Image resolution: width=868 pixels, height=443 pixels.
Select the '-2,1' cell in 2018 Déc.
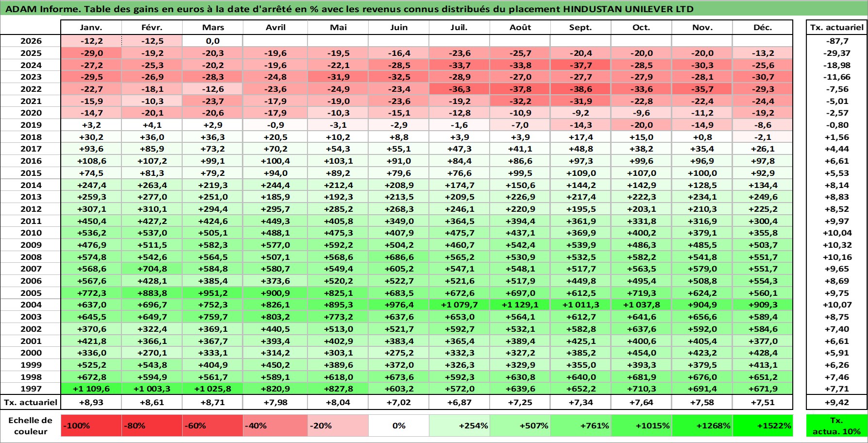tap(763, 137)
